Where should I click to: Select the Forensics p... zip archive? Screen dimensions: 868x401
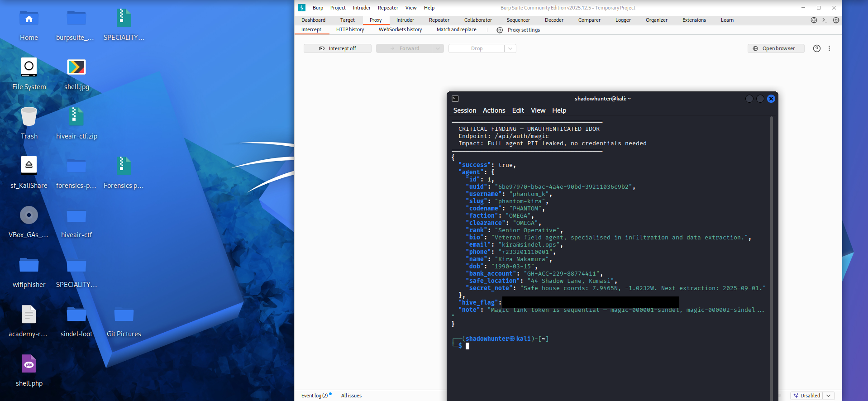124,166
